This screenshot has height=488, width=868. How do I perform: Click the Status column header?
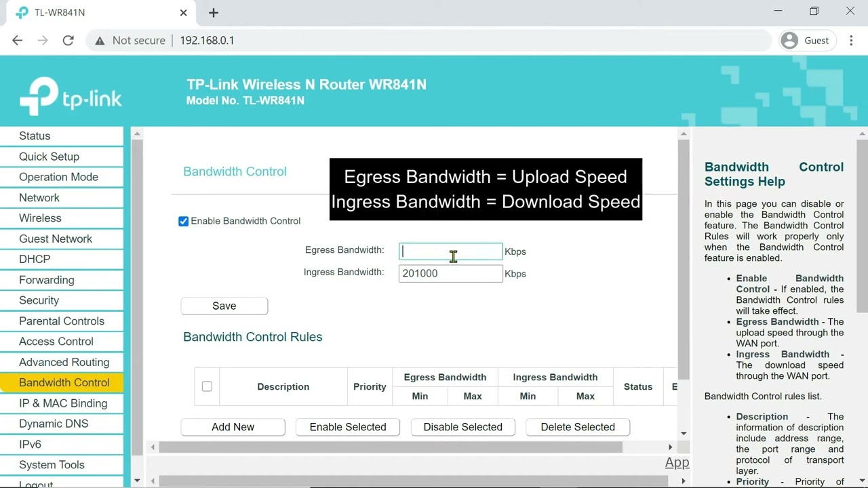638,387
